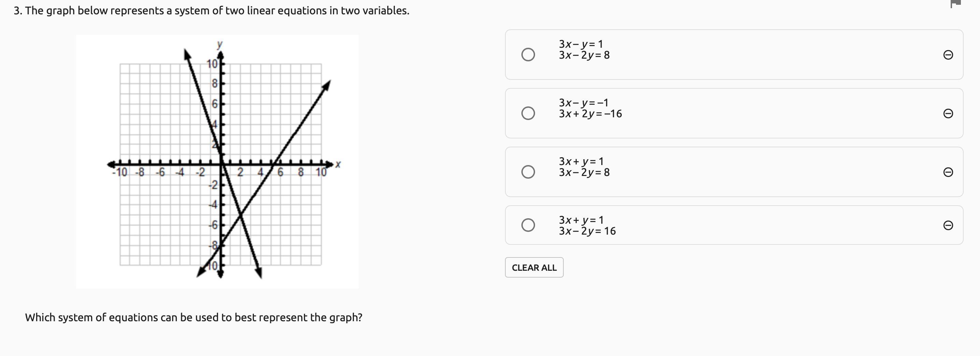Click equation text 3x−y=1 in first choice
This screenshot has height=356, width=980.
pyautogui.click(x=580, y=44)
